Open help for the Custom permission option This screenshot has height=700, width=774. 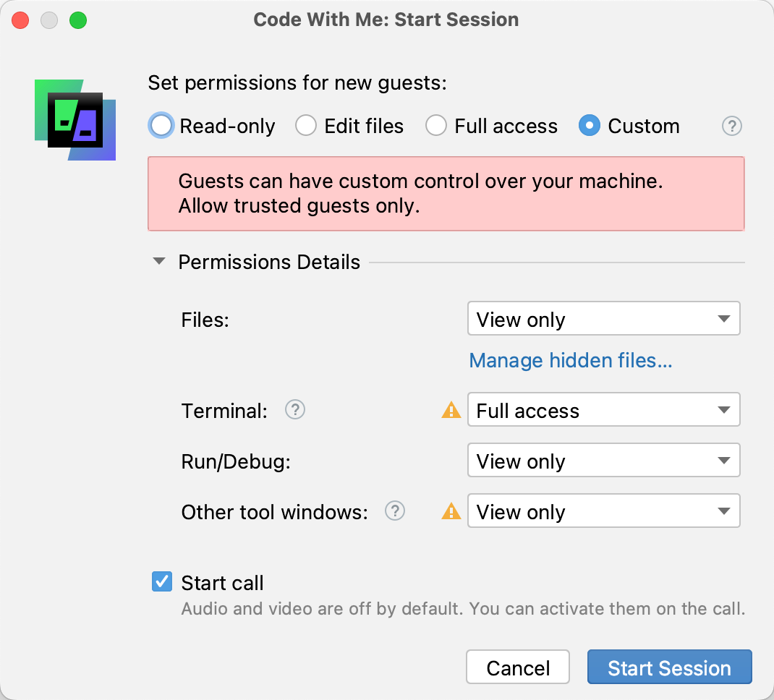pos(731,126)
